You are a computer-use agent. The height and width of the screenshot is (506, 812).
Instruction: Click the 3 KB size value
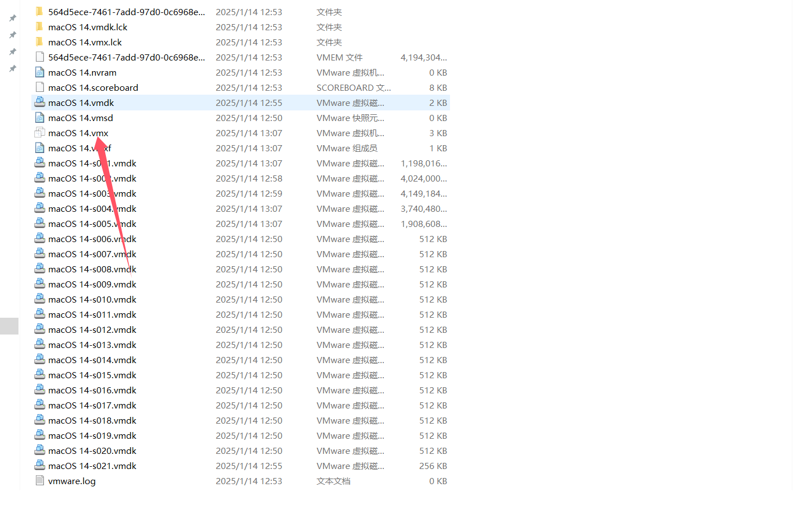pyautogui.click(x=438, y=133)
